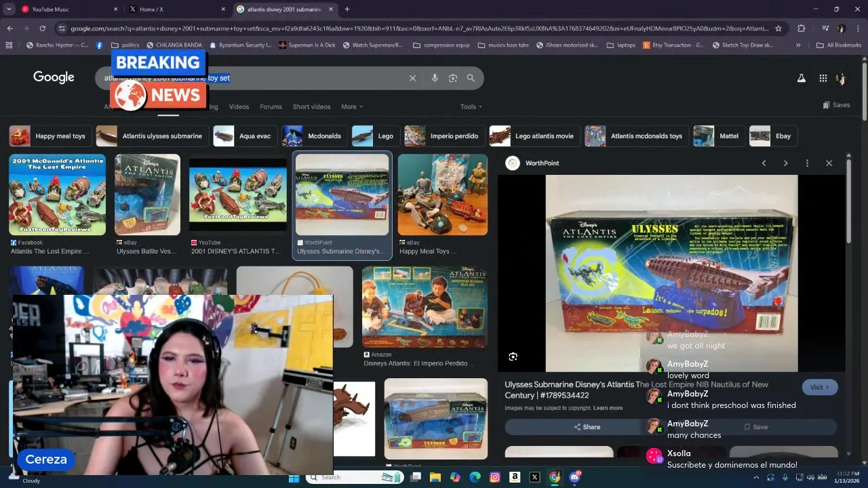Open Discord from taskbar
Screen dimensions: 868x488
[574, 478]
